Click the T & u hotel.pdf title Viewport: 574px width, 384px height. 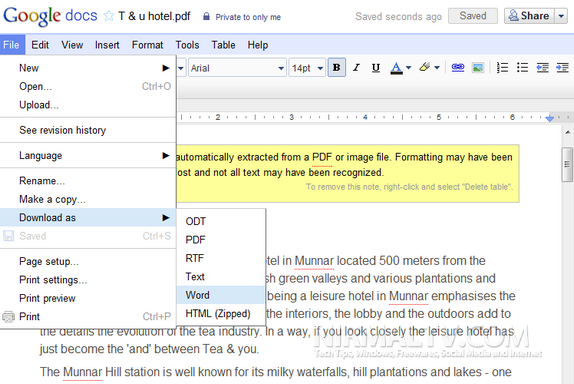click(x=154, y=16)
